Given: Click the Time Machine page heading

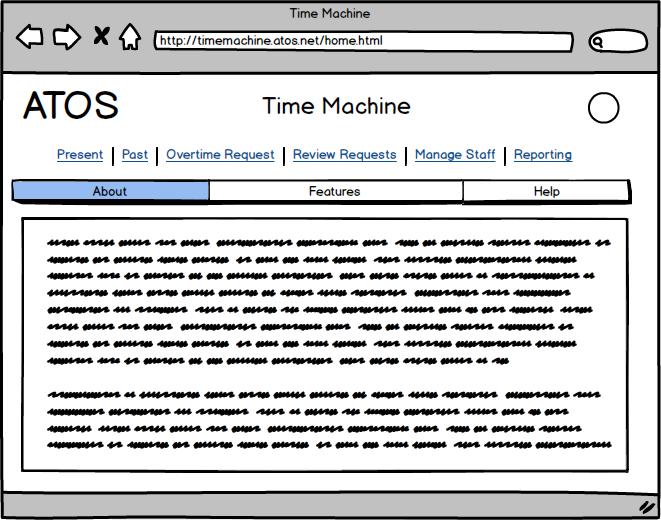Looking at the screenshot, I should pos(336,106).
